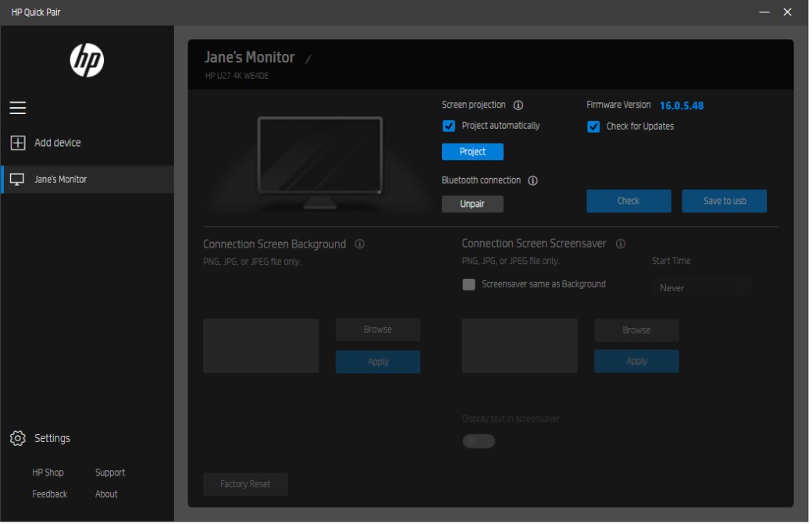Open the Support link
Screen dimensions: 812x524
coord(110,473)
